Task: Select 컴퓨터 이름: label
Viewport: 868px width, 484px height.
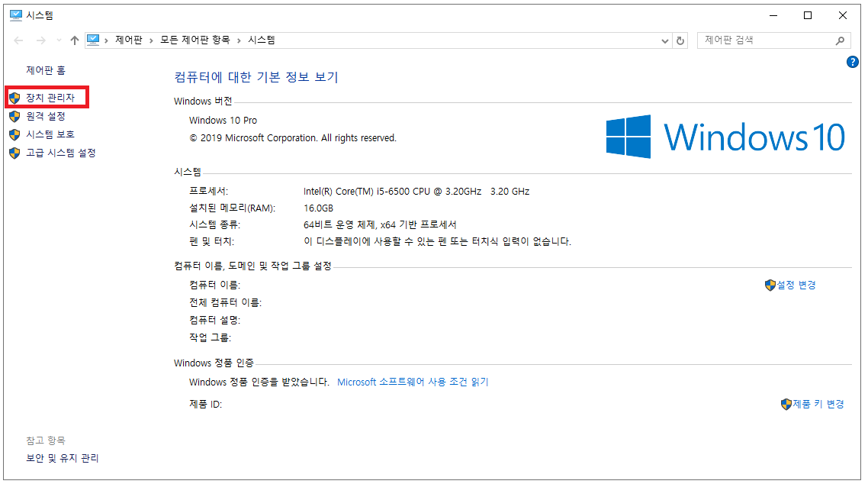Action: (215, 285)
